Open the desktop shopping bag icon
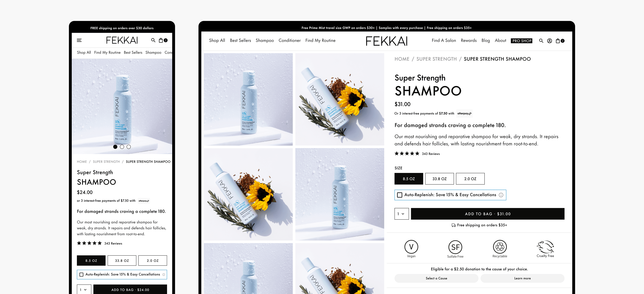The height and width of the screenshot is (294, 644). (x=558, y=41)
